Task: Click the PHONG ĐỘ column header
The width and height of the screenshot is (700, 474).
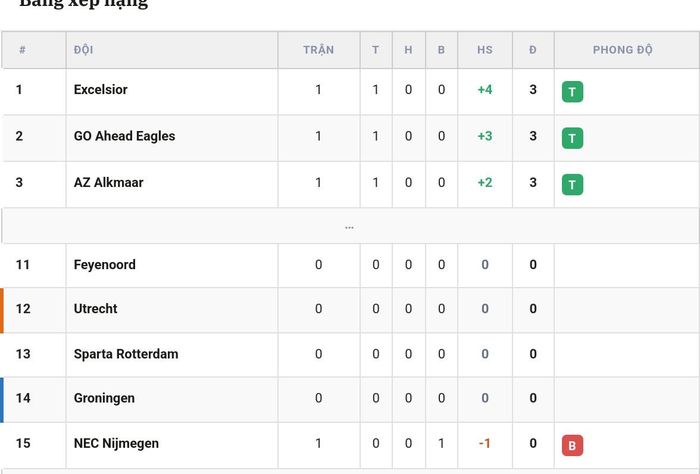Action: click(623, 50)
